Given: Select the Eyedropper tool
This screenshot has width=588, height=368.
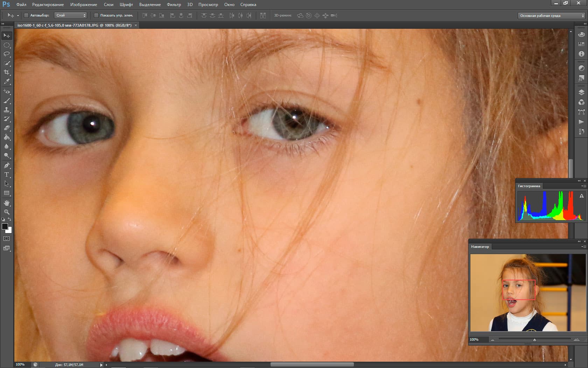Looking at the screenshot, I should (7, 81).
